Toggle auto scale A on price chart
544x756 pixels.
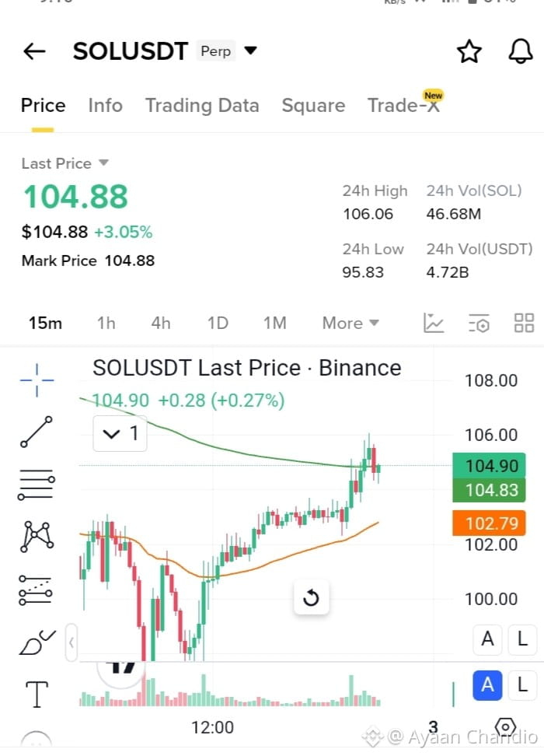487,639
